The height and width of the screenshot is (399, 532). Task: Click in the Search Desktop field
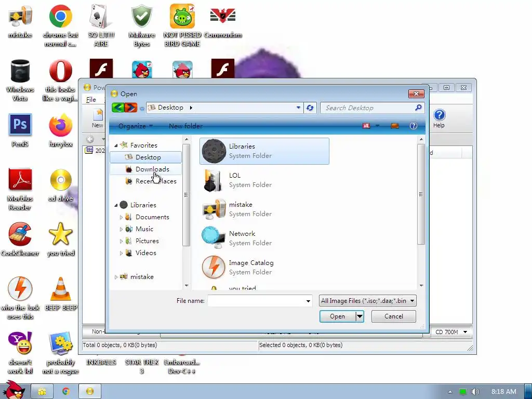click(368, 108)
